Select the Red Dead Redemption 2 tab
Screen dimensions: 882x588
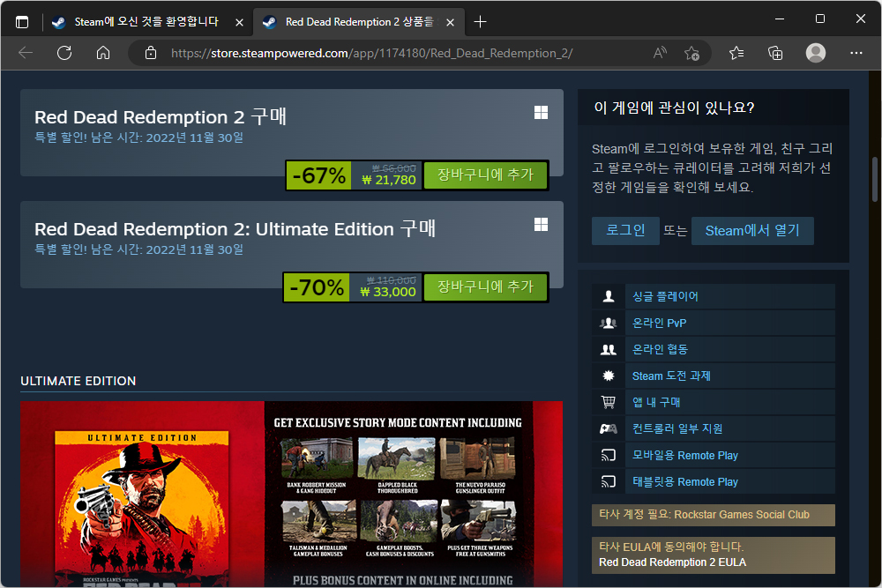pyautogui.click(x=360, y=22)
